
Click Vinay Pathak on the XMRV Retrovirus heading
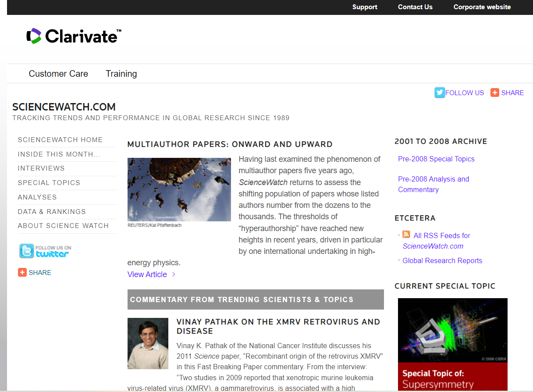point(278,326)
